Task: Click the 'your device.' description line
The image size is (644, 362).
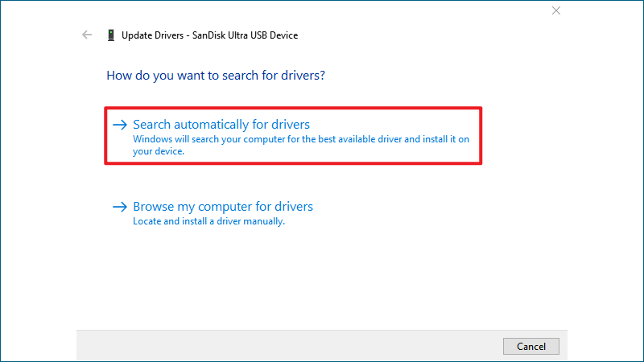Action: (159, 151)
